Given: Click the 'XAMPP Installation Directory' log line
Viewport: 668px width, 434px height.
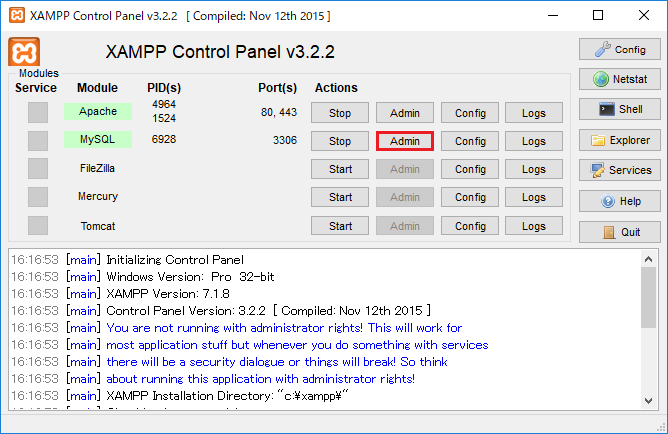Looking at the screenshot, I should 227,396.
